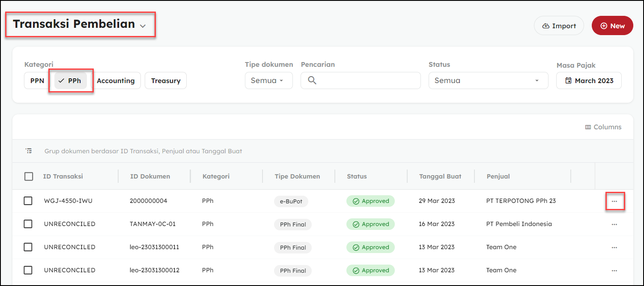Click the red New button
The width and height of the screenshot is (644, 286).
pos(612,26)
